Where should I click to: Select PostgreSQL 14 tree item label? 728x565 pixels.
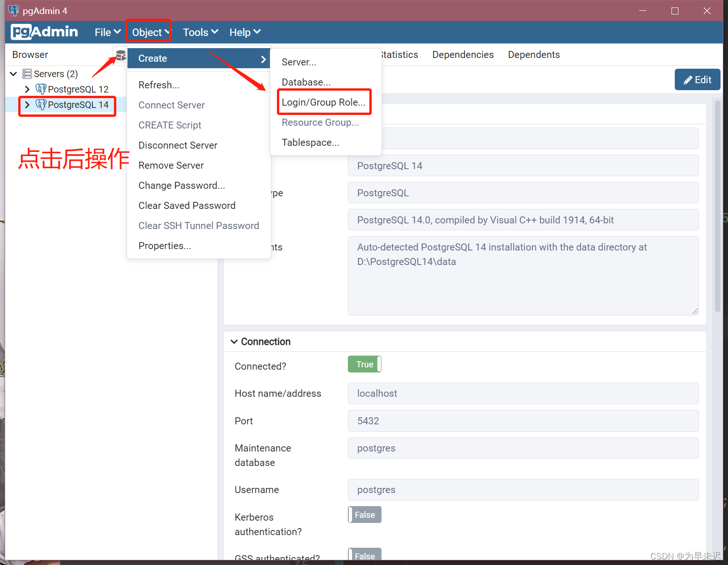tap(78, 105)
